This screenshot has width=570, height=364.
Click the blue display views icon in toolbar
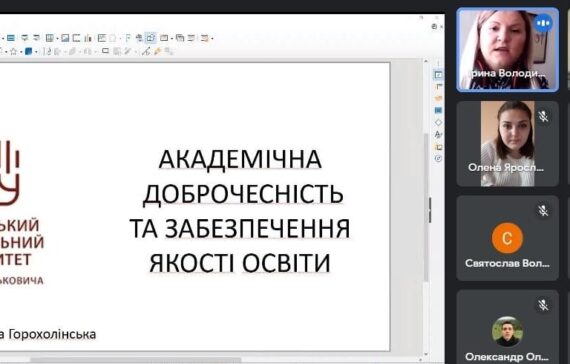click(11, 38)
